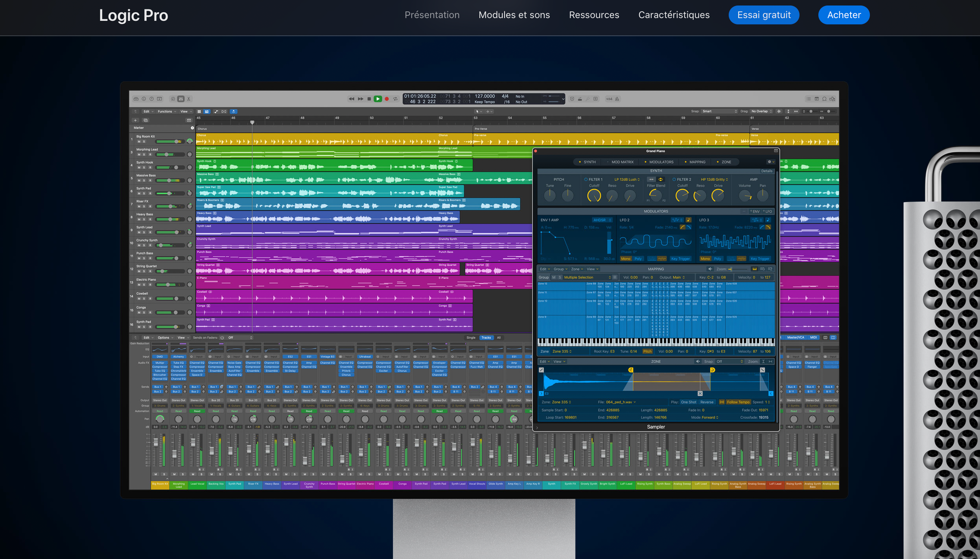Click the Stop transport button

point(369,99)
